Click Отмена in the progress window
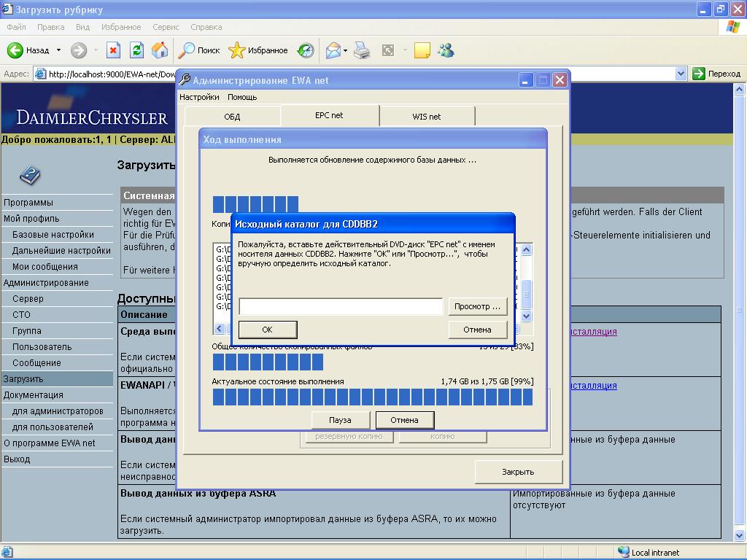747x560 pixels. click(404, 420)
